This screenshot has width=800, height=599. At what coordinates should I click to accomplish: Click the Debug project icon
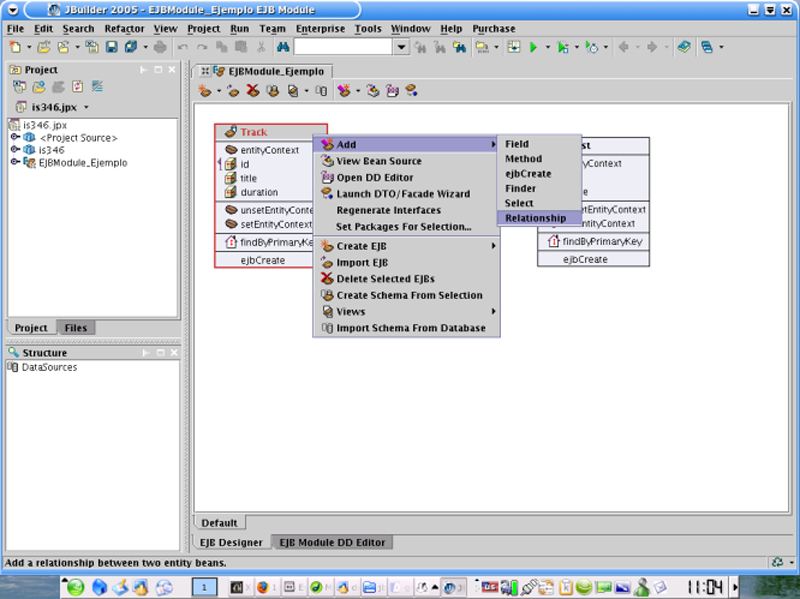point(563,47)
